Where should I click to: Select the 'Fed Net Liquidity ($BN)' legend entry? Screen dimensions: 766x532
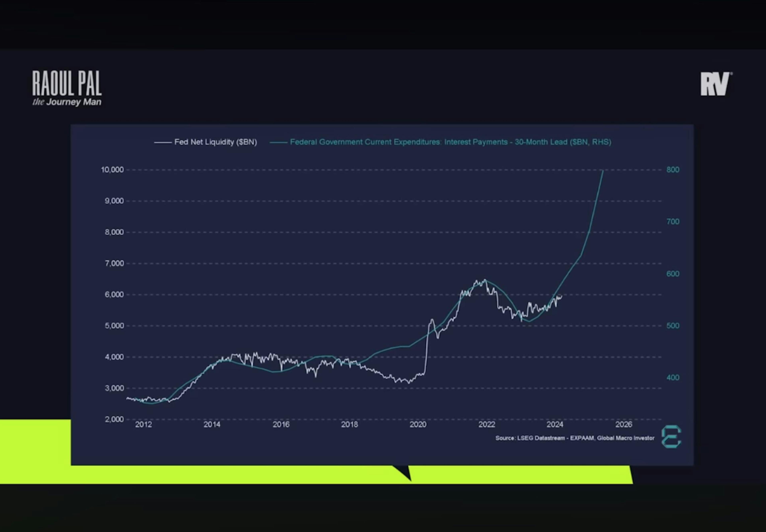click(205, 142)
